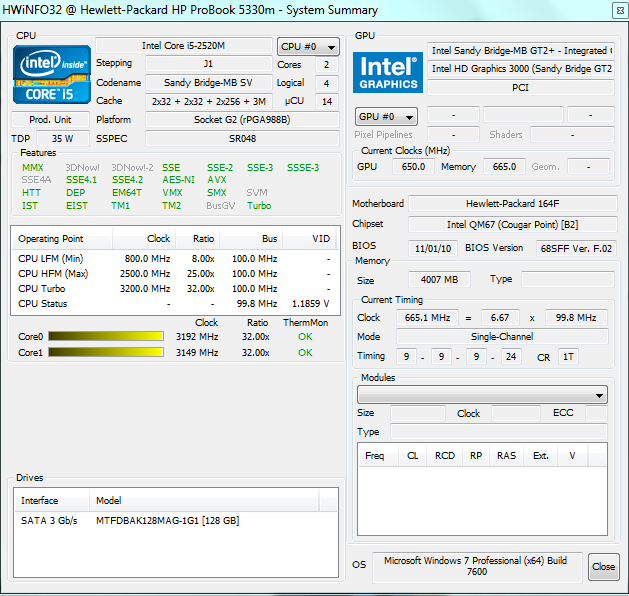
Task: Open the GPU #0 selector dropdown
Action: click(x=386, y=117)
